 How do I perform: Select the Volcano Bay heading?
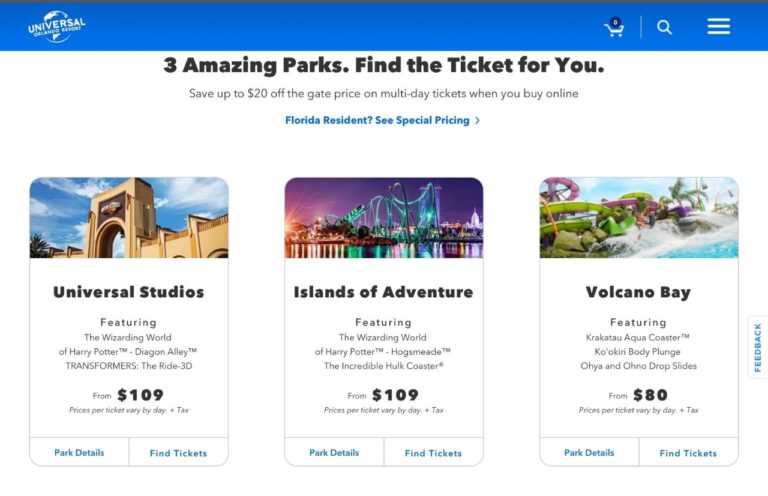click(639, 292)
